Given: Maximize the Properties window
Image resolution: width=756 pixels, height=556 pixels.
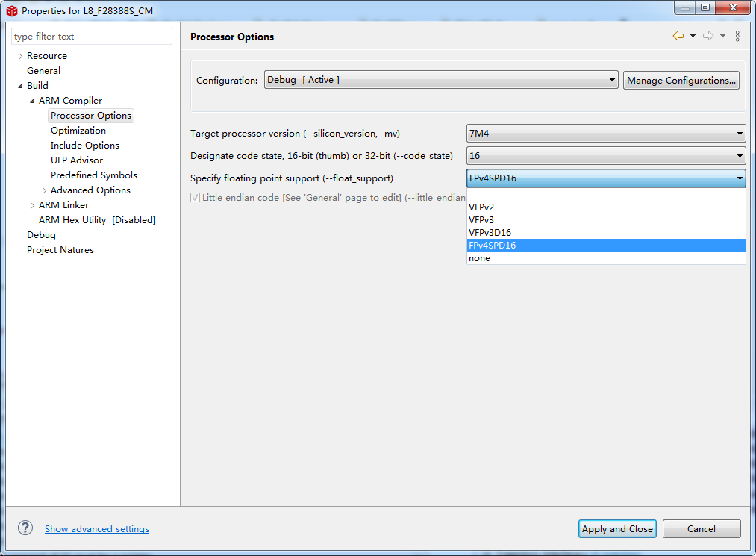Looking at the screenshot, I should (705, 7).
